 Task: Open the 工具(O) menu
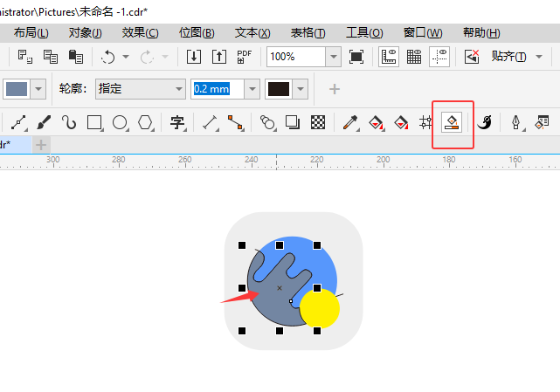364,33
